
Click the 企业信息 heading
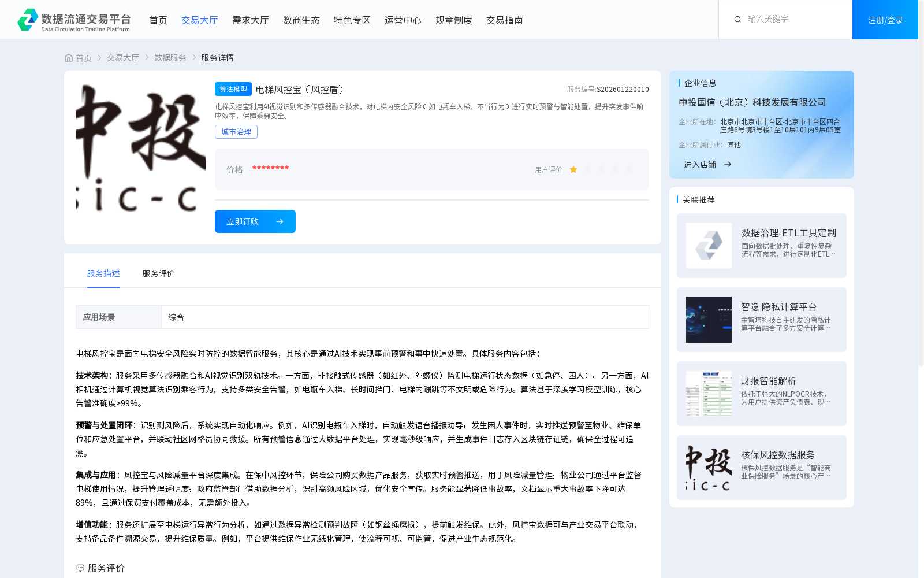(x=701, y=83)
